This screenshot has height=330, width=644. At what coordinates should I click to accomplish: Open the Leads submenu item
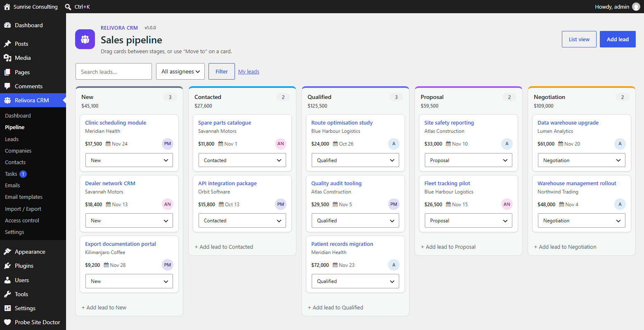(x=12, y=139)
